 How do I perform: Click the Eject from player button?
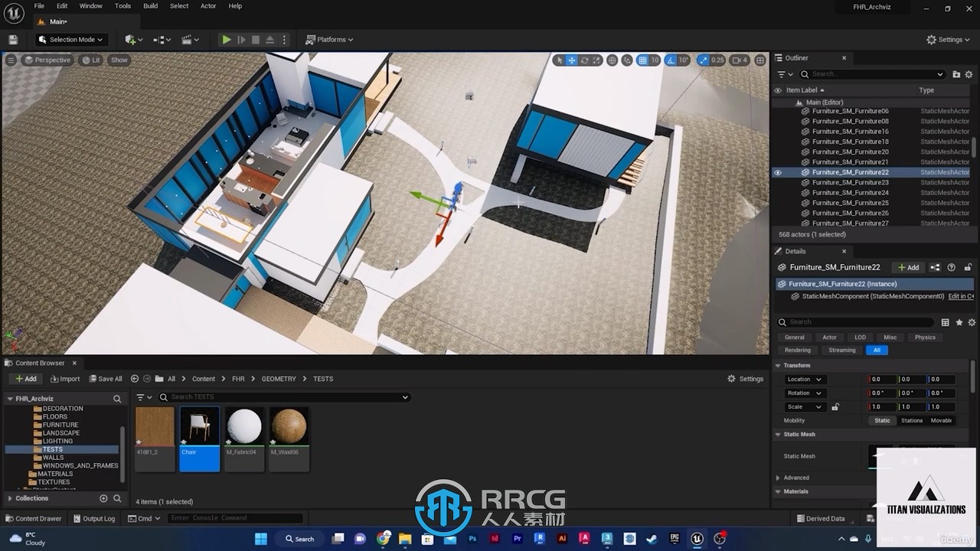click(x=269, y=40)
